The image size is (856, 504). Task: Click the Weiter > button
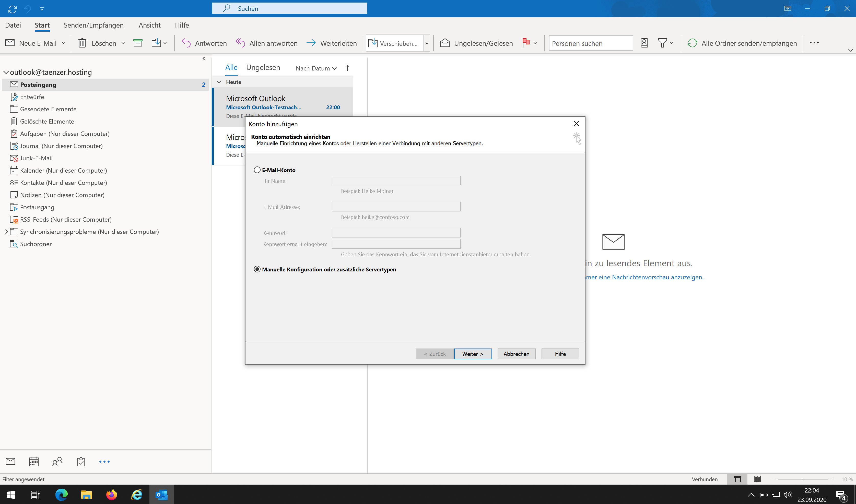[473, 354]
